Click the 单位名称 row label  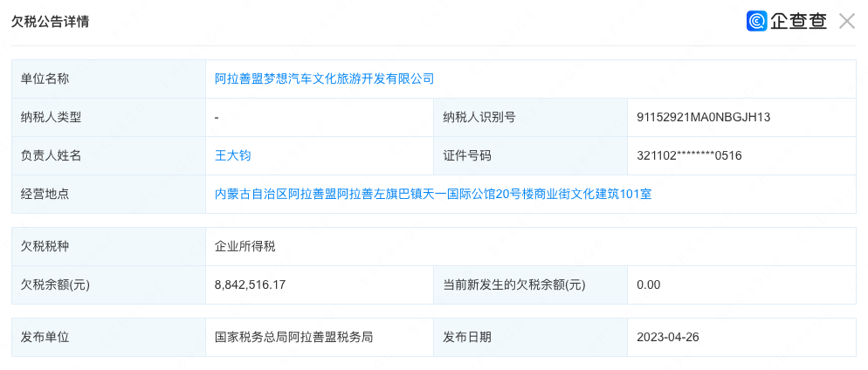(x=45, y=79)
